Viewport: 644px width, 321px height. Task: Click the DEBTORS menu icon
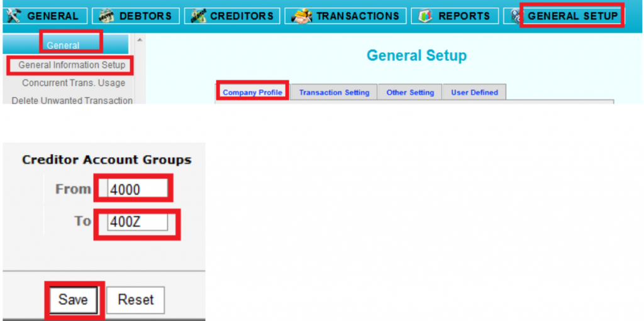106,16
